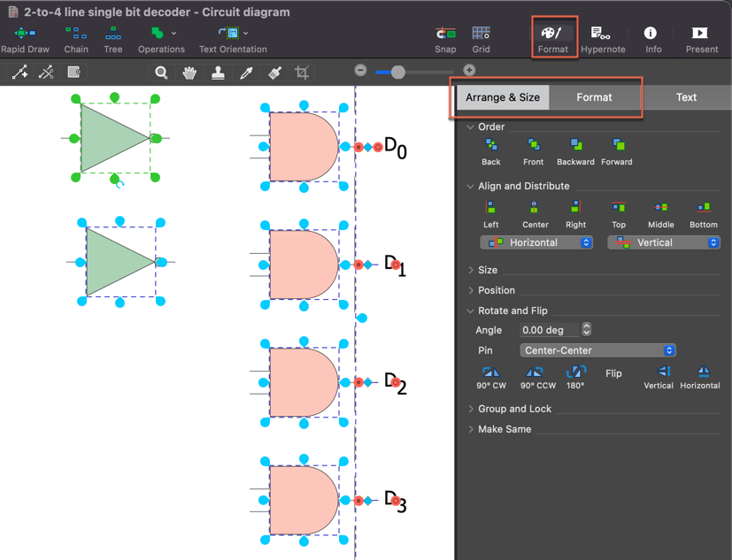Viewport: 732px width, 560px height.
Task: Click the zoom slider handle
Action: pyautogui.click(x=397, y=72)
